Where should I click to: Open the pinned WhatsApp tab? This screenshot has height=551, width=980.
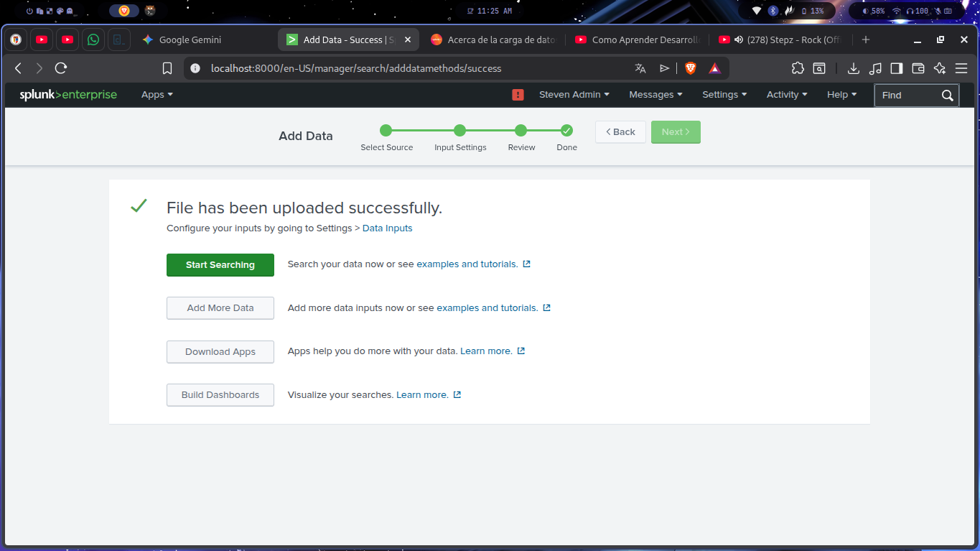point(93,40)
